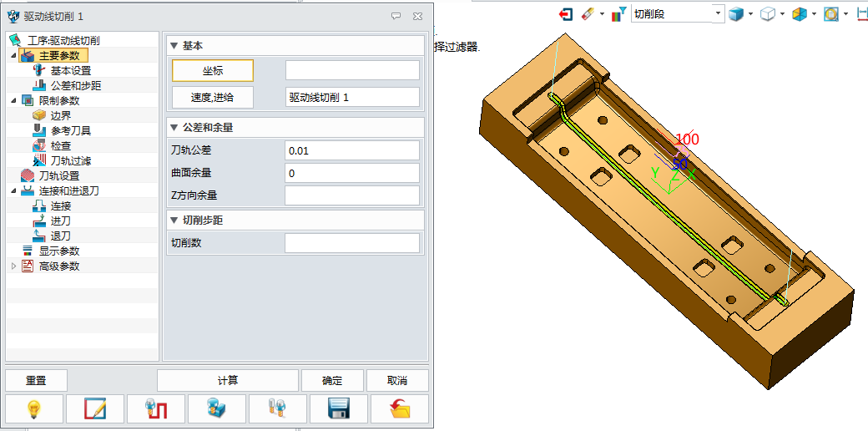Click the colored bars filter icon
The image size is (868, 431).
[x=618, y=14]
